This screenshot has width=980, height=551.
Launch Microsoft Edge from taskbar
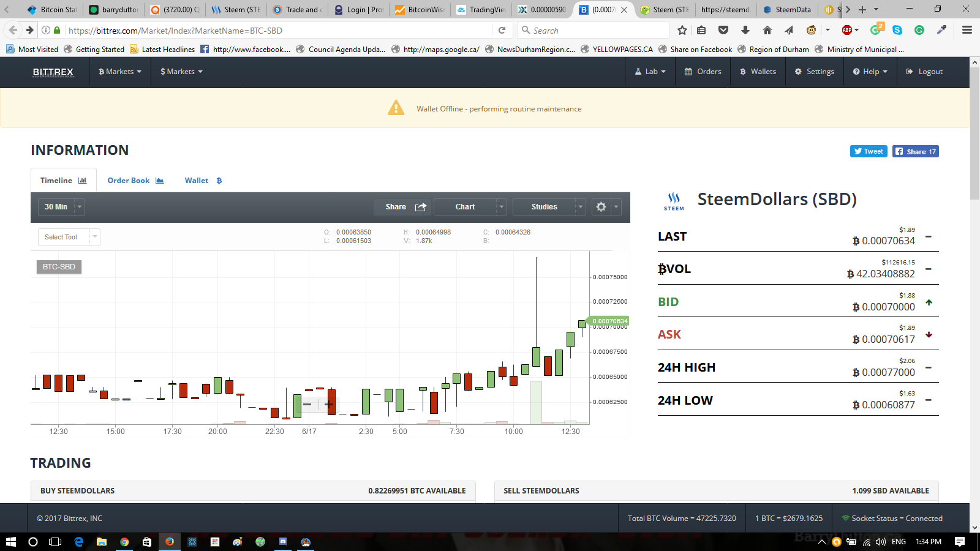click(x=79, y=542)
